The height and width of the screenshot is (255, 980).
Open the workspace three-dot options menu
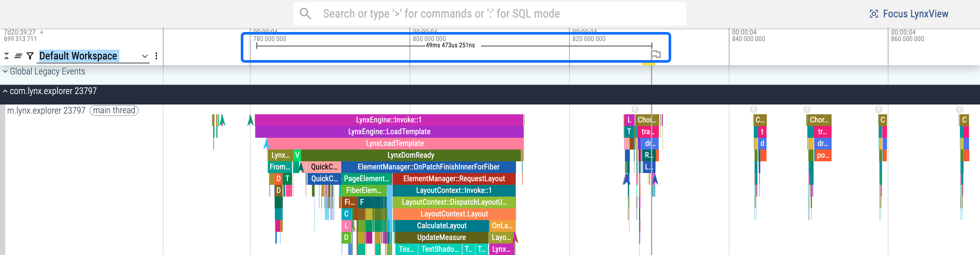click(x=156, y=56)
